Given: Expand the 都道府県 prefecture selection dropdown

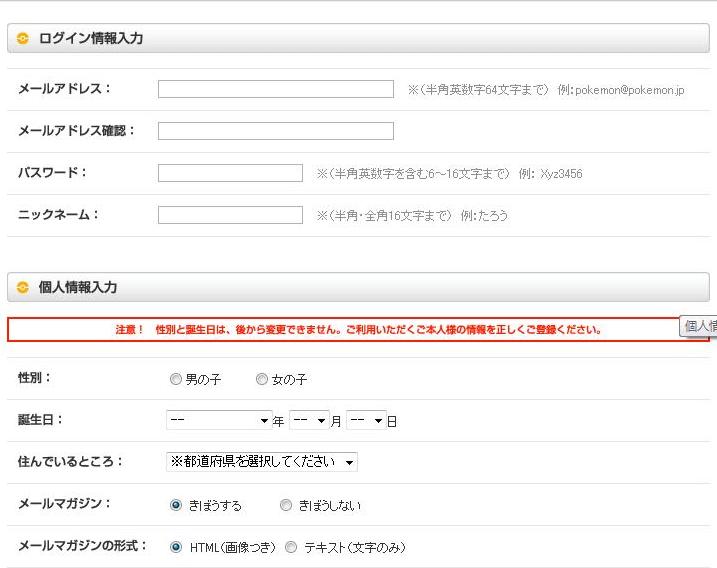Looking at the screenshot, I should pos(261,462).
